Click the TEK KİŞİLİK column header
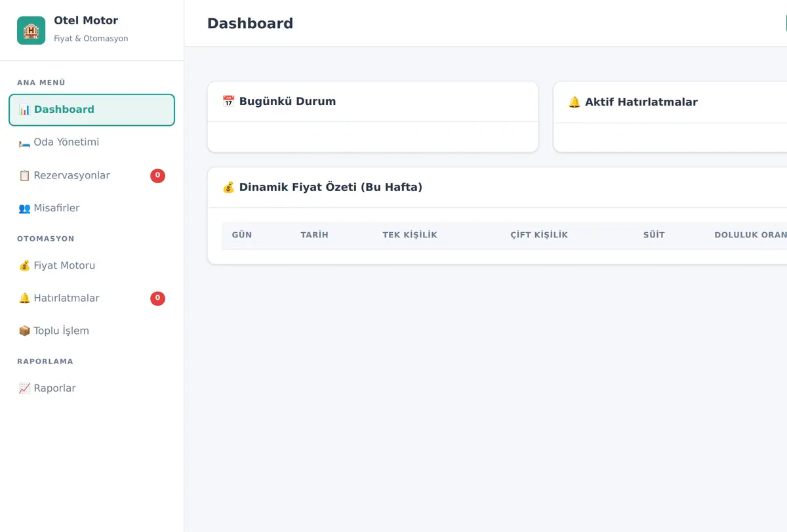The width and height of the screenshot is (787, 532). [x=410, y=235]
